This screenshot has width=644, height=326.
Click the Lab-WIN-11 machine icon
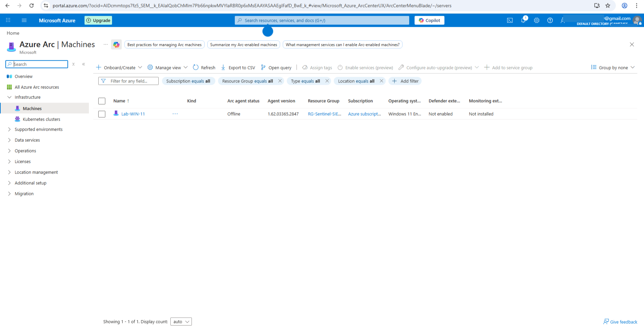tap(116, 114)
